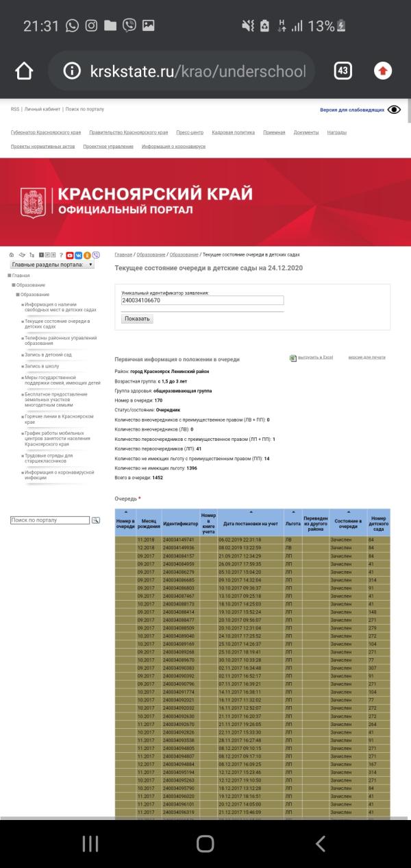Tap Android home navigation button

[x=206, y=843]
